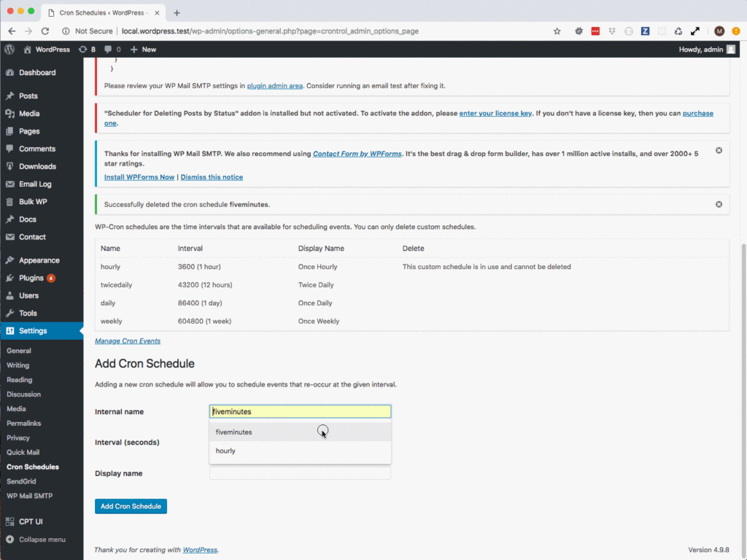747x560 pixels.
Task: Open the Cron Schedules settings page
Action: (33, 467)
